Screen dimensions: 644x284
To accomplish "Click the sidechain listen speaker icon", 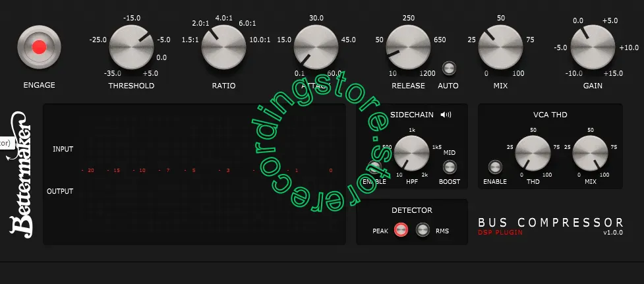I will (x=446, y=115).
